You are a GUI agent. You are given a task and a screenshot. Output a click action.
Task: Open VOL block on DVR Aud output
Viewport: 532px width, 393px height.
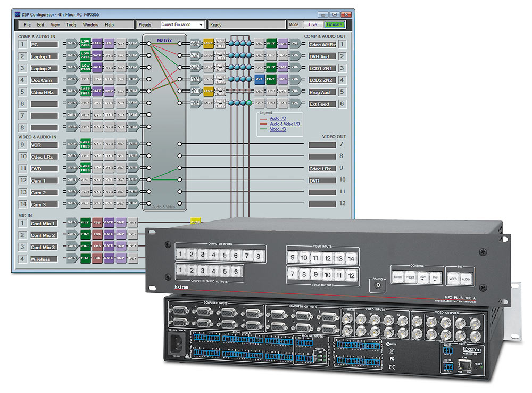295,55
